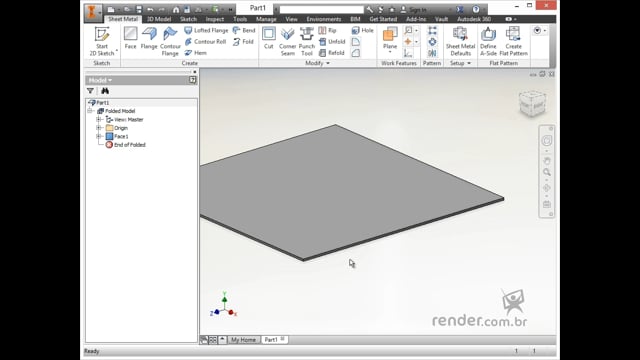Image resolution: width=640 pixels, height=360 pixels.
Task: Start a 2D Sketch
Action: click(102, 41)
